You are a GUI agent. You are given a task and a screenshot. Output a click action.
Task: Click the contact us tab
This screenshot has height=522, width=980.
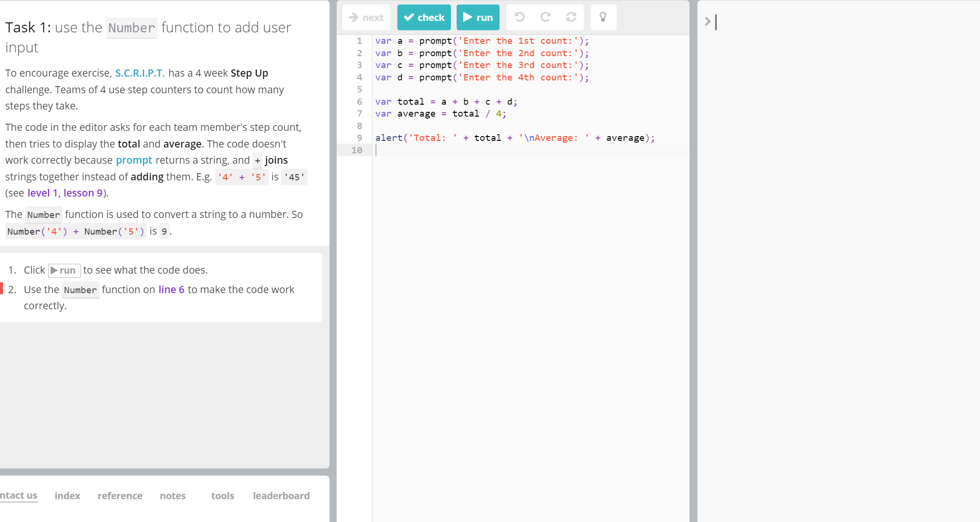pos(19,496)
